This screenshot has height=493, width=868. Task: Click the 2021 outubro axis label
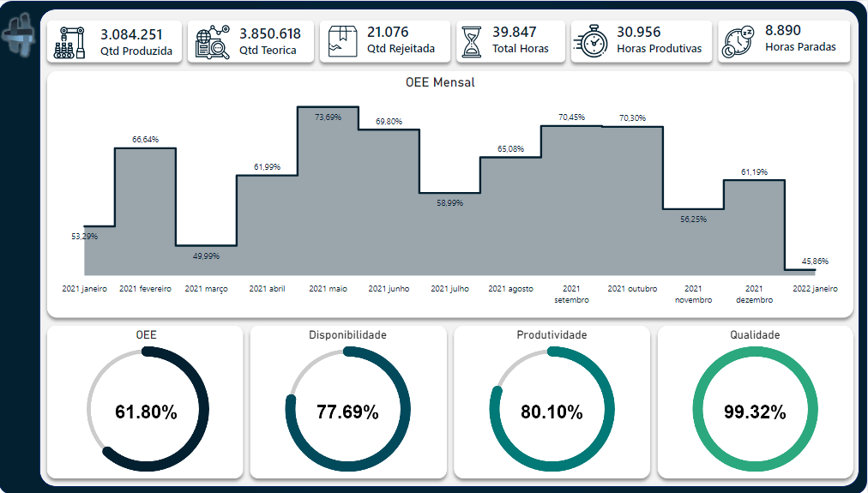(x=633, y=289)
